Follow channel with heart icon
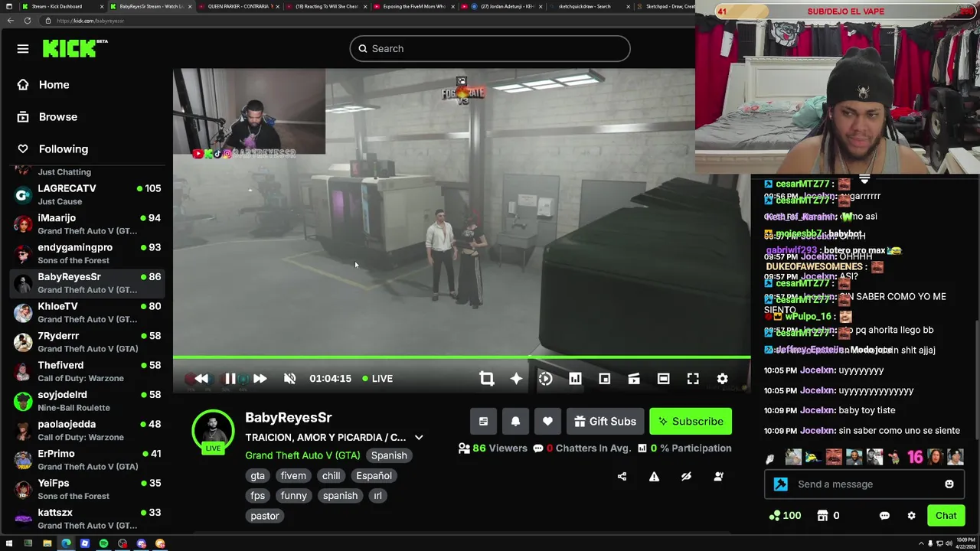 547,422
